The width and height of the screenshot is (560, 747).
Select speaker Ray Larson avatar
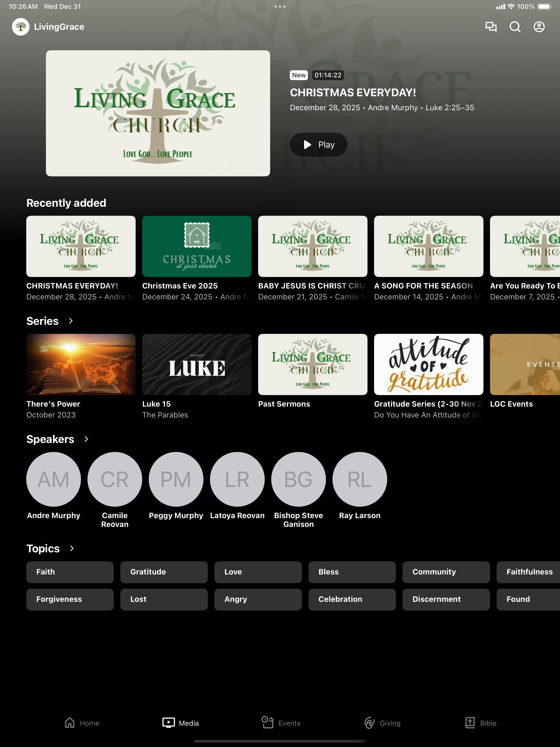click(360, 479)
